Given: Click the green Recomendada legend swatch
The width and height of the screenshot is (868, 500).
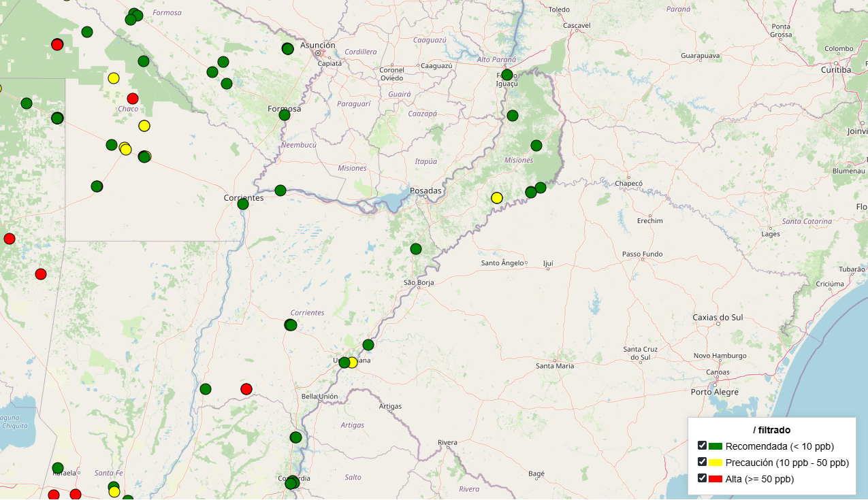Looking at the screenshot, I should [716, 447].
